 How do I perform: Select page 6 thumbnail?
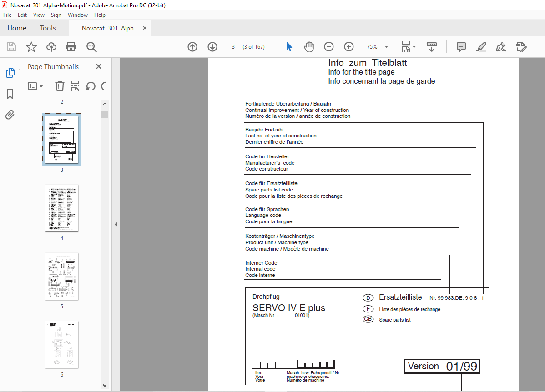tap(62, 344)
